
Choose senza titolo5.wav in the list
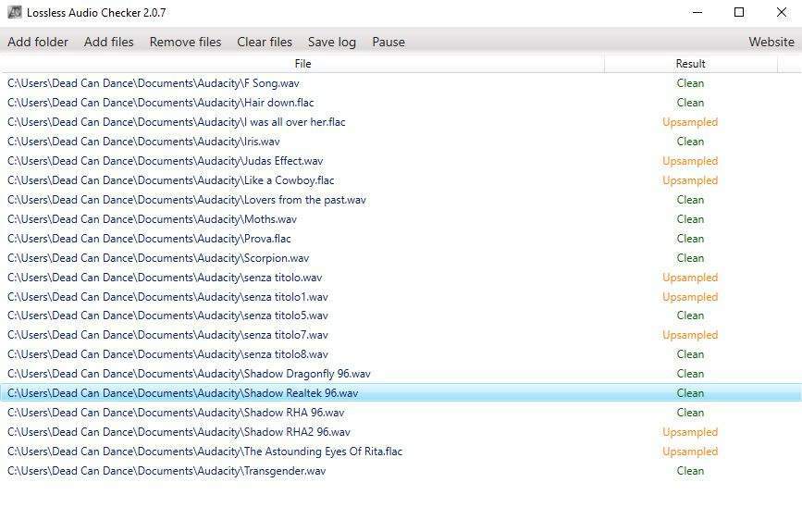coord(401,315)
